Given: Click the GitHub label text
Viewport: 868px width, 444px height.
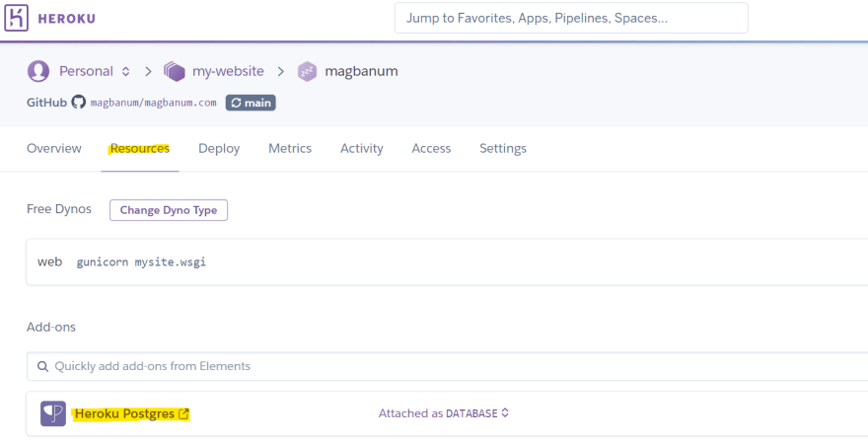Looking at the screenshot, I should pos(46,103).
